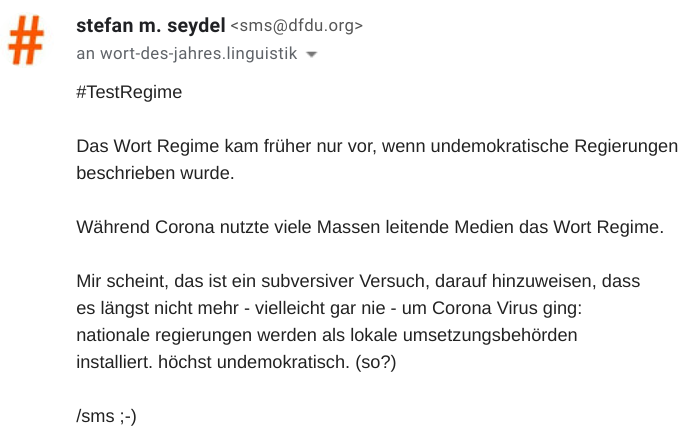This screenshot has height=441, width=700.
Task: Click sender name stefan m. seydel
Action: [151, 27]
